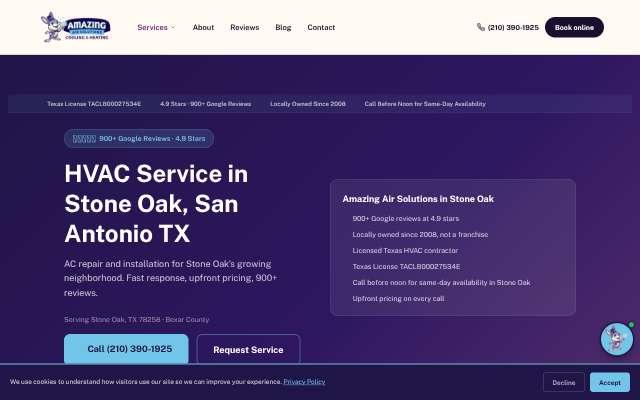The image size is (640, 400).
Task: Expand the Services dropdown chevron
Action: tap(173, 27)
